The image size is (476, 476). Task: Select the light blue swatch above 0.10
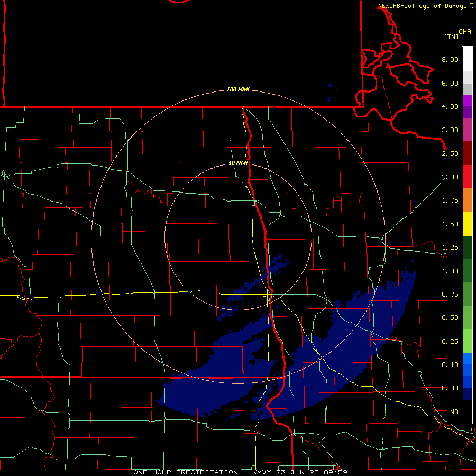(467, 359)
